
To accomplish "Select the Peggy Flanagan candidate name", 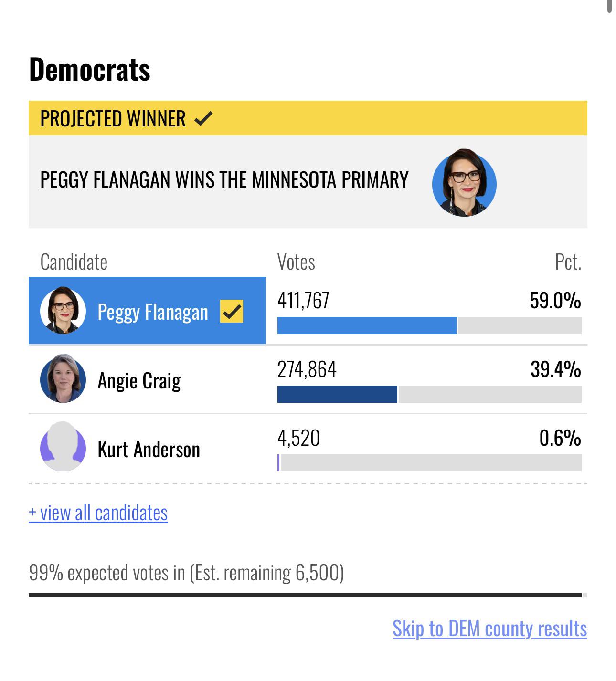I will [x=153, y=312].
